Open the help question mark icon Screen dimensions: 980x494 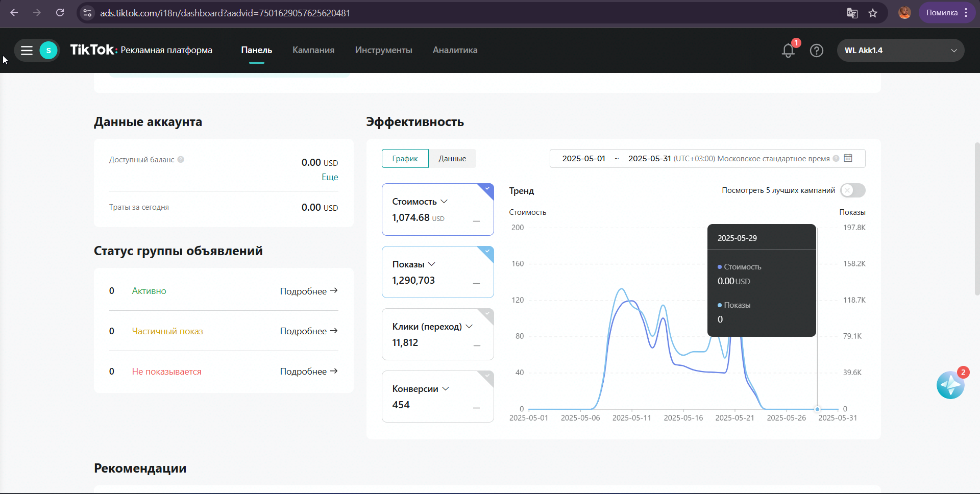pos(817,51)
